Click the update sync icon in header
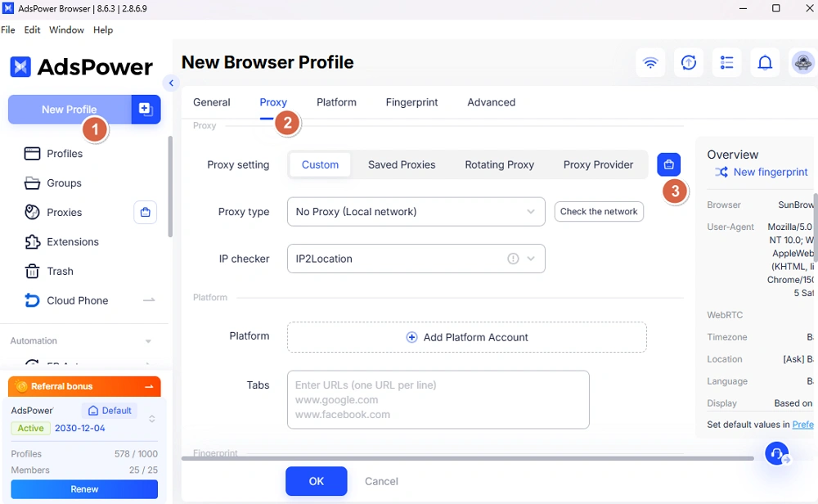The image size is (818, 504). point(689,63)
